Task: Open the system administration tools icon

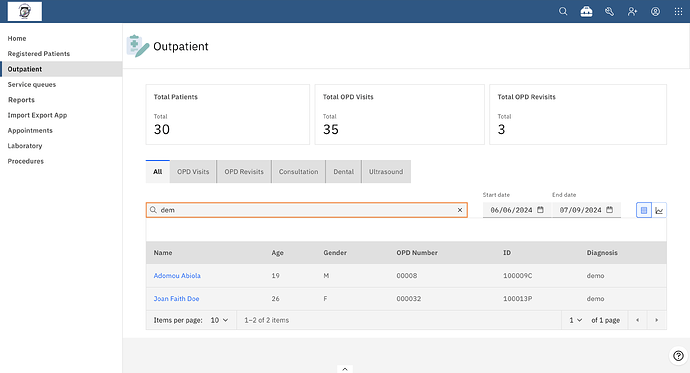Action: tap(609, 11)
